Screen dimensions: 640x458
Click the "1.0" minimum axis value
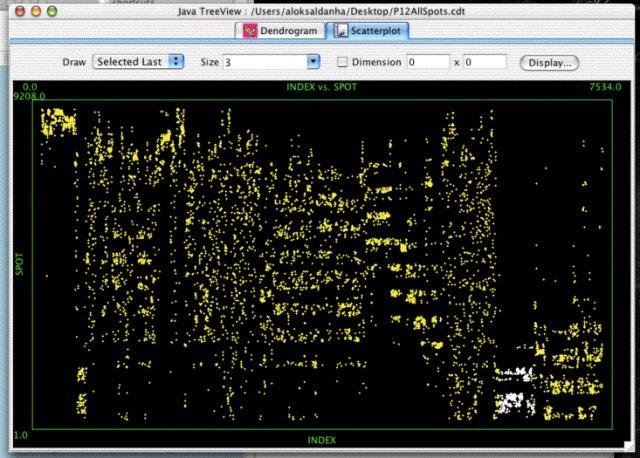click(20, 435)
